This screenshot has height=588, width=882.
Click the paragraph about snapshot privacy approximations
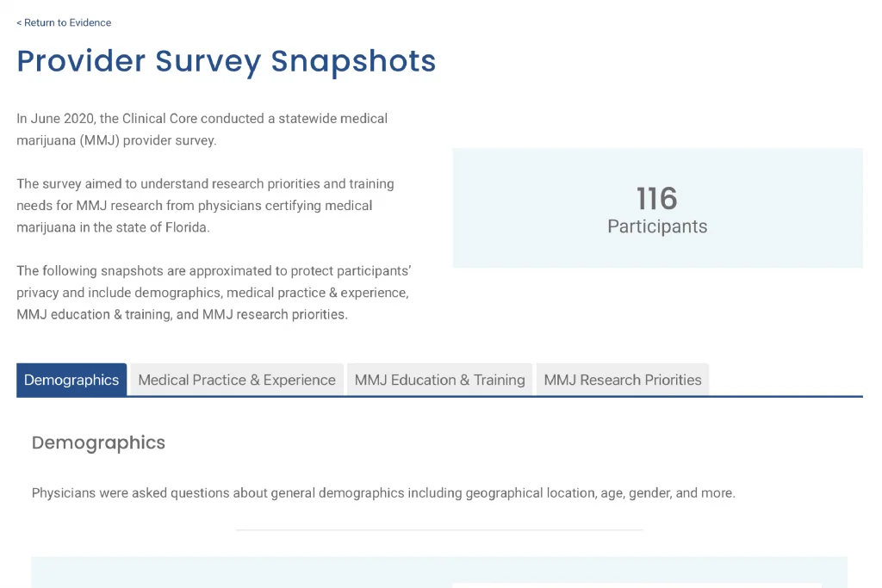coord(212,293)
